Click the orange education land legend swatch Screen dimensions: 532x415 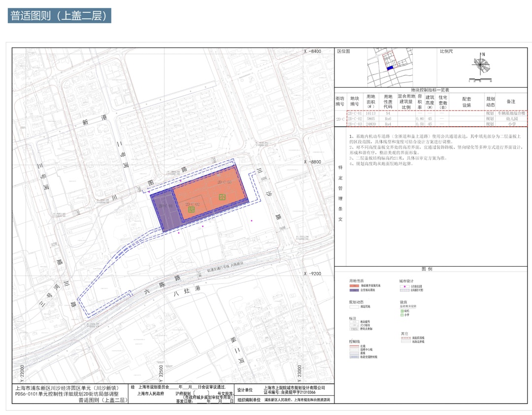(354, 286)
